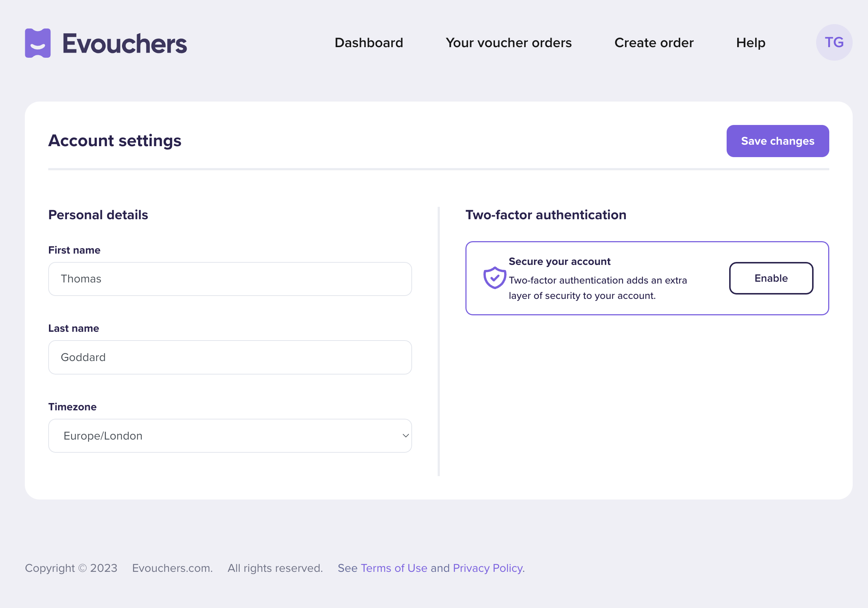Viewport: 868px width, 608px height.
Task: Enable two-factor authentication
Action: pyautogui.click(x=771, y=278)
